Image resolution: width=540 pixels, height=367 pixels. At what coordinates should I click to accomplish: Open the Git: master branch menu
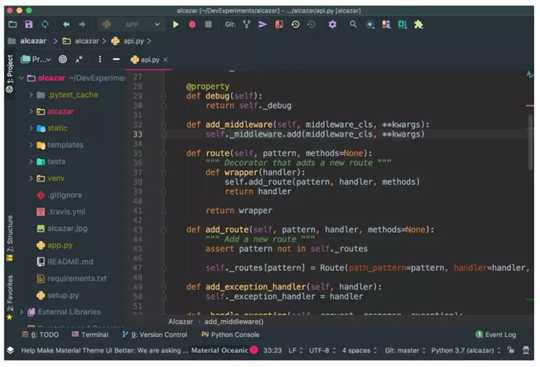(405, 350)
